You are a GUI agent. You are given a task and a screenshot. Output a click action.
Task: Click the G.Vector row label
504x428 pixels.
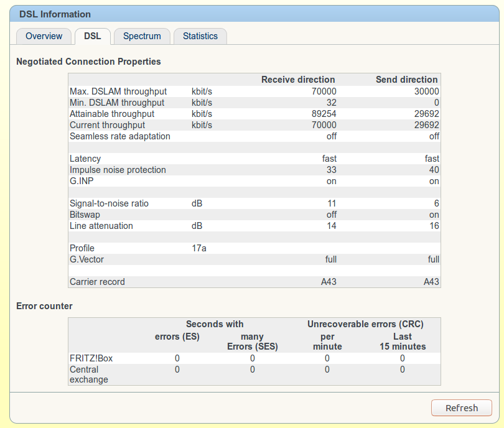click(86, 259)
